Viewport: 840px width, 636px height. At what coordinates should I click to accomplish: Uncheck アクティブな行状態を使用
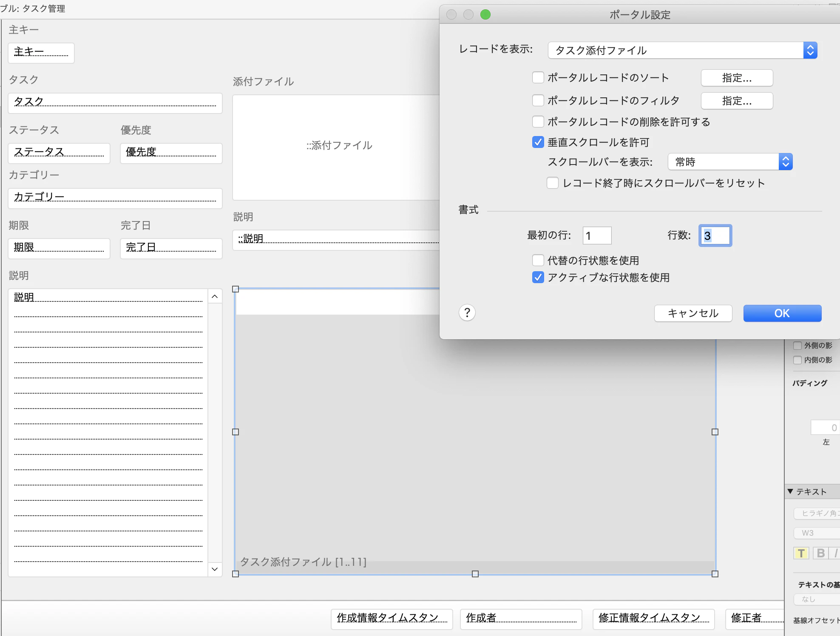pyautogui.click(x=538, y=277)
